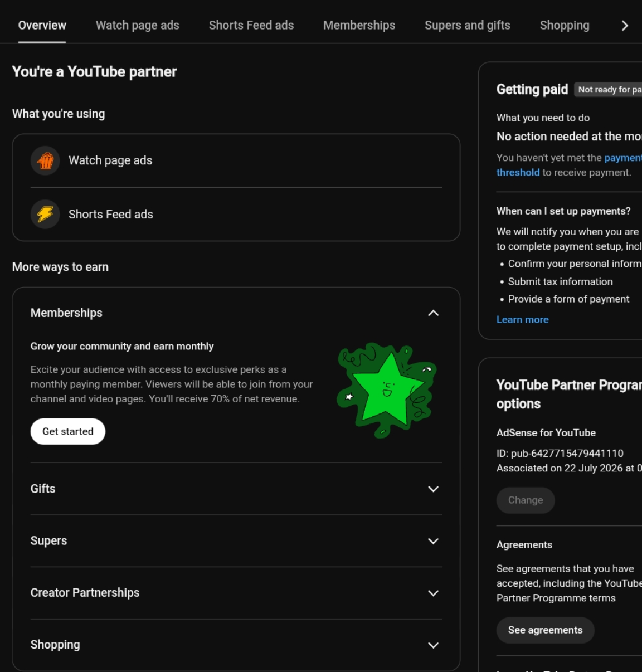
Task: Click the Shorts Feed ads lightning icon
Action: point(45,214)
